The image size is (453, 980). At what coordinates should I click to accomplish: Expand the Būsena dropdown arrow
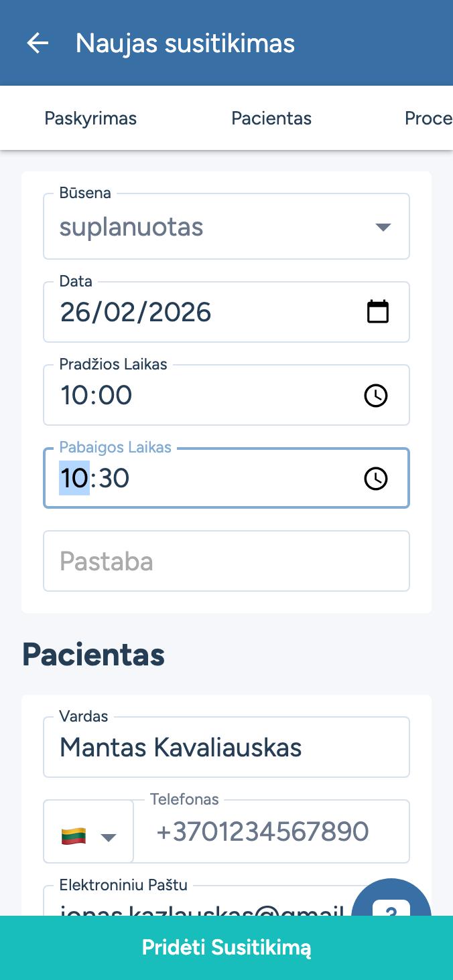coord(383,227)
